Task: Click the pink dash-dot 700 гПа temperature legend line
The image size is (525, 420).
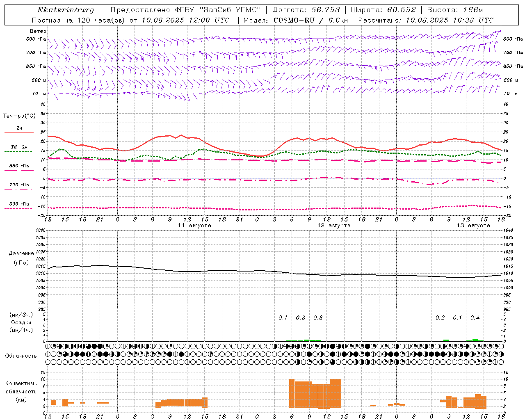Action: [18, 189]
